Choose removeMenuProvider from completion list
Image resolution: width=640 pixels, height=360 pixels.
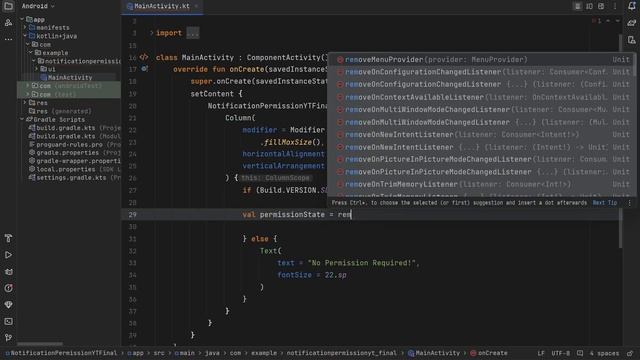pos(482,60)
